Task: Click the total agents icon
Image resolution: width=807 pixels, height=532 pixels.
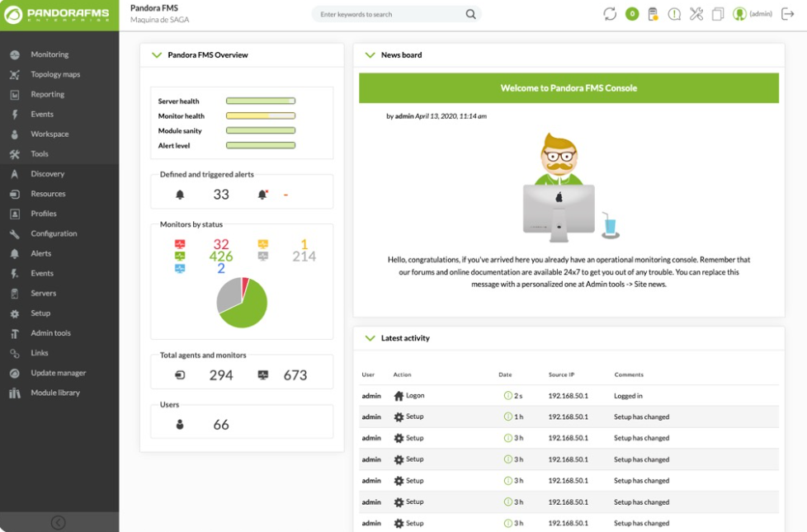Action: pos(180,375)
